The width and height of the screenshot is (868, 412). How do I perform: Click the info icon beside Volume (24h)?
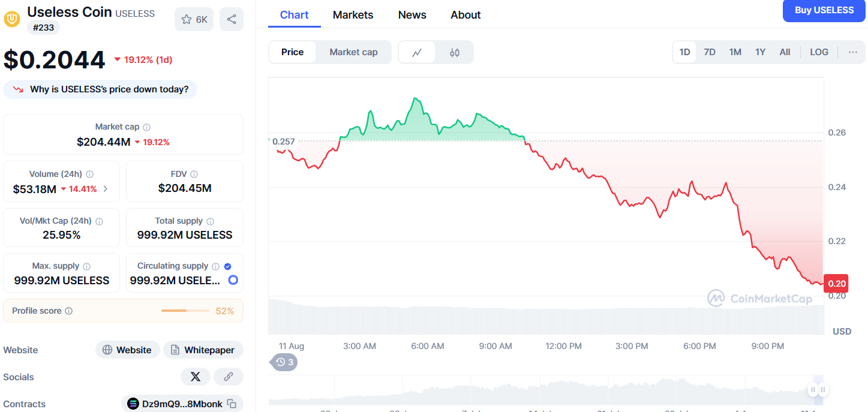[90, 175]
